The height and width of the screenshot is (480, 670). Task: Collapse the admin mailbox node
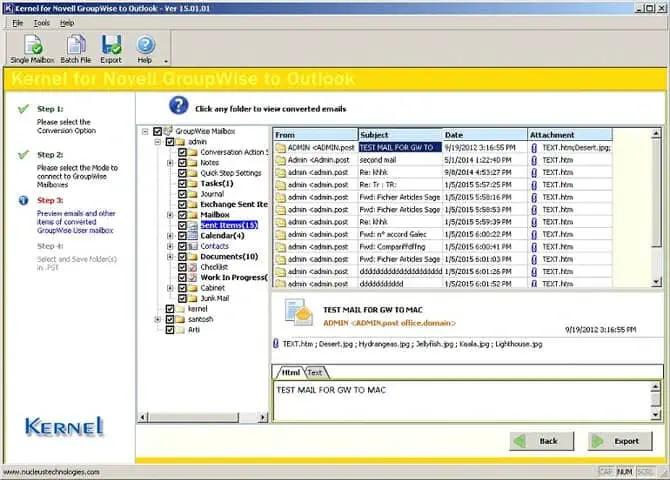(158, 141)
